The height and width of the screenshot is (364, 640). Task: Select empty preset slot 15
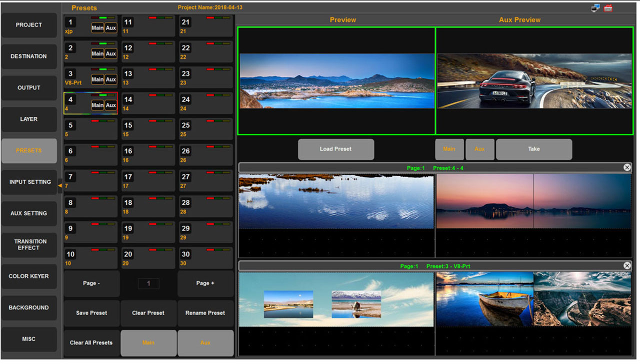(148, 129)
